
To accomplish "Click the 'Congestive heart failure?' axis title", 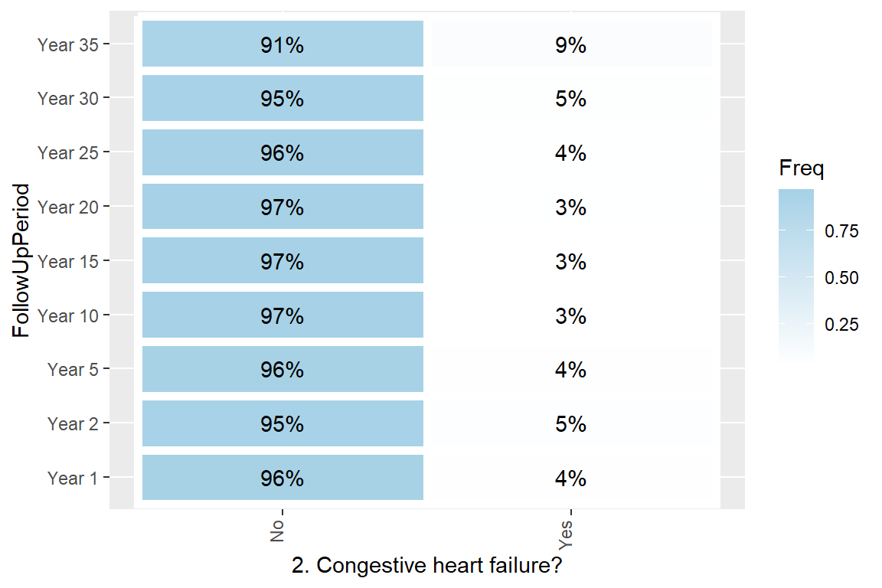I will tap(433, 566).
